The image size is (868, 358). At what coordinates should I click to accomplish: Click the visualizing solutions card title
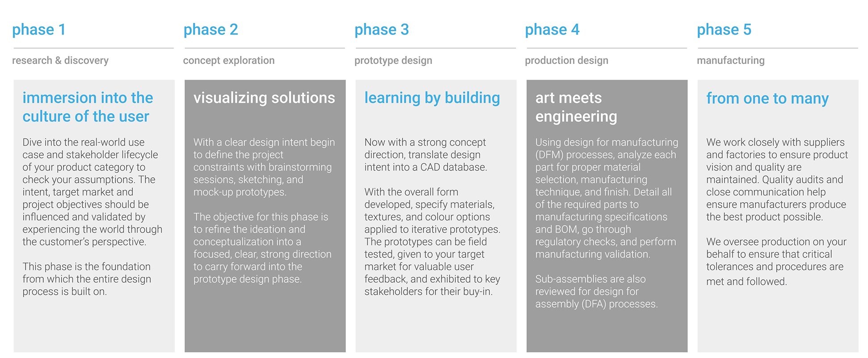coord(264,98)
